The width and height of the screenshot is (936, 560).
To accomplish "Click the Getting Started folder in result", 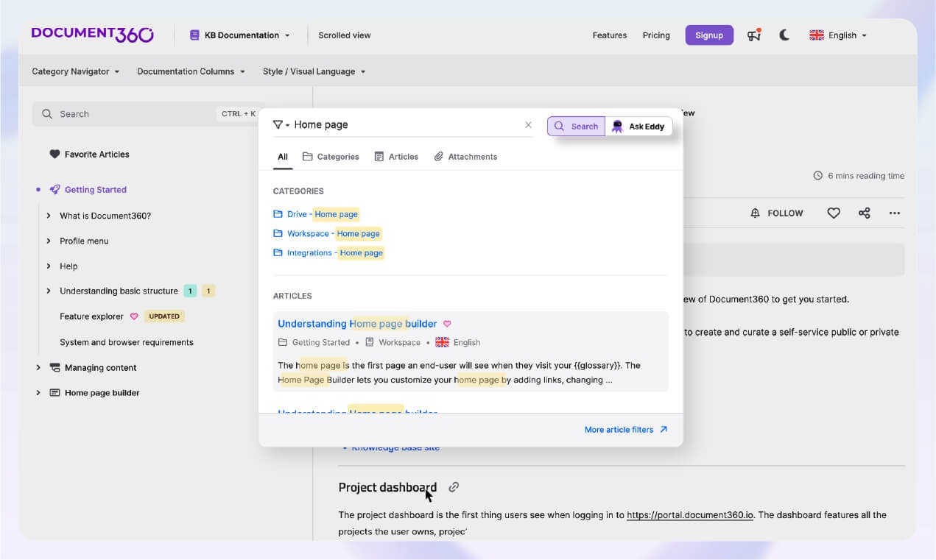I will pos(314,342).
